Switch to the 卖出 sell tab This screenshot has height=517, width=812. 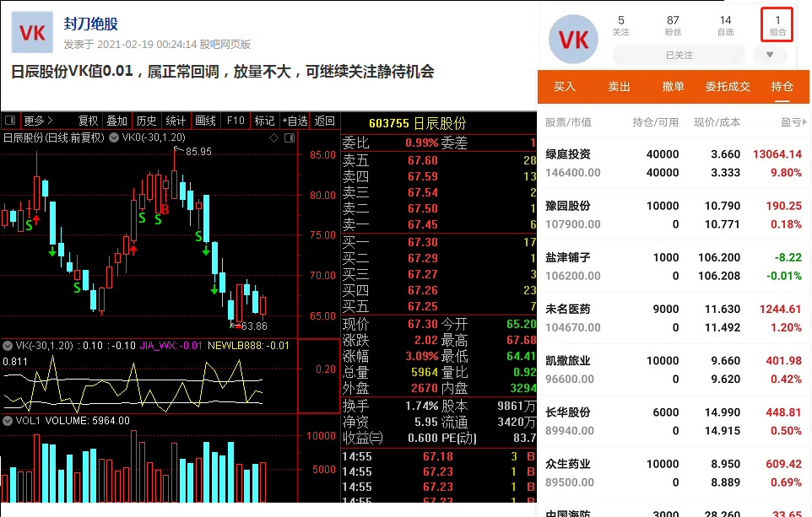(x=619, y=86)
